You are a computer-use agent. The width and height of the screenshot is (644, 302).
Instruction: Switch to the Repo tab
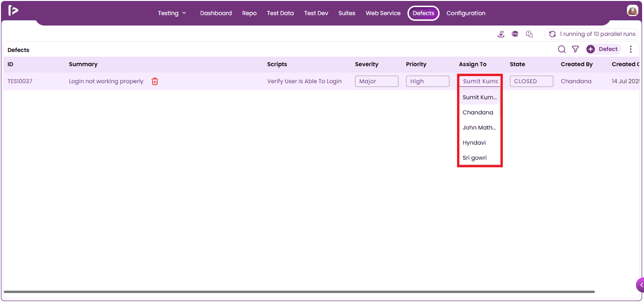pyautogui.click(x=249, y=13)
